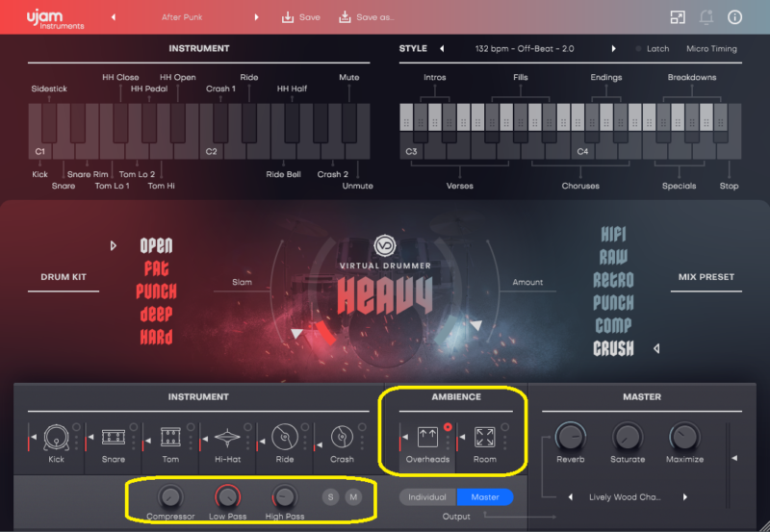Select the Crash cymbal channel icon
Screen dimensions: 770x532
click(342, 438)
